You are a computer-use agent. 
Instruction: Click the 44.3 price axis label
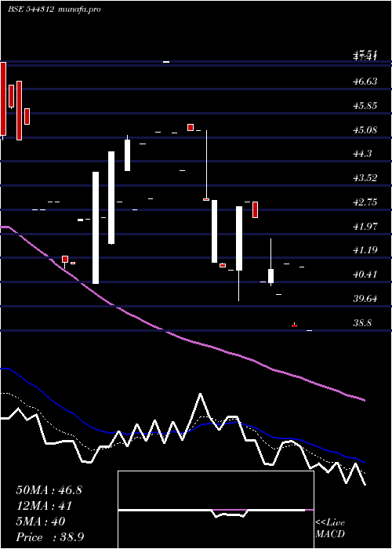362,154
